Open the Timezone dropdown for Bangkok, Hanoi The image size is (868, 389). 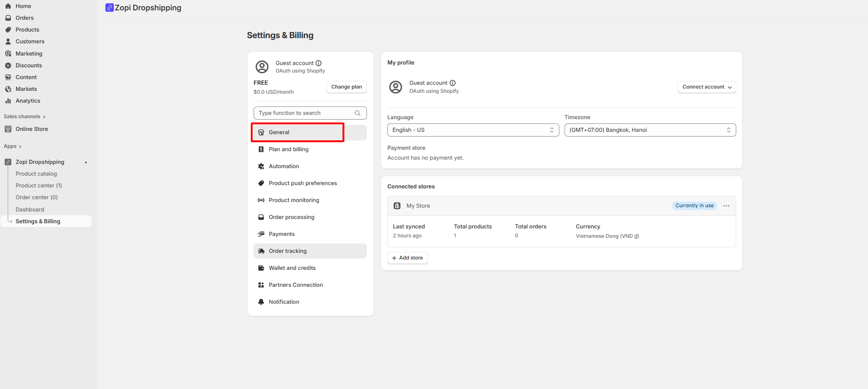(x=650, y=130)
